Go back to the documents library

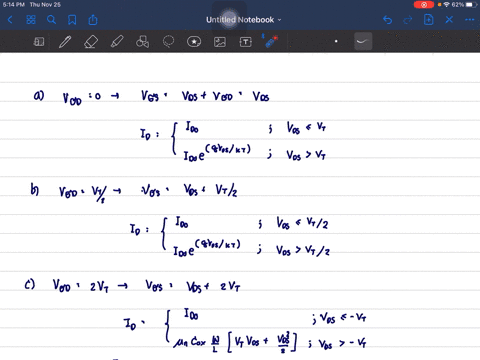10,20
